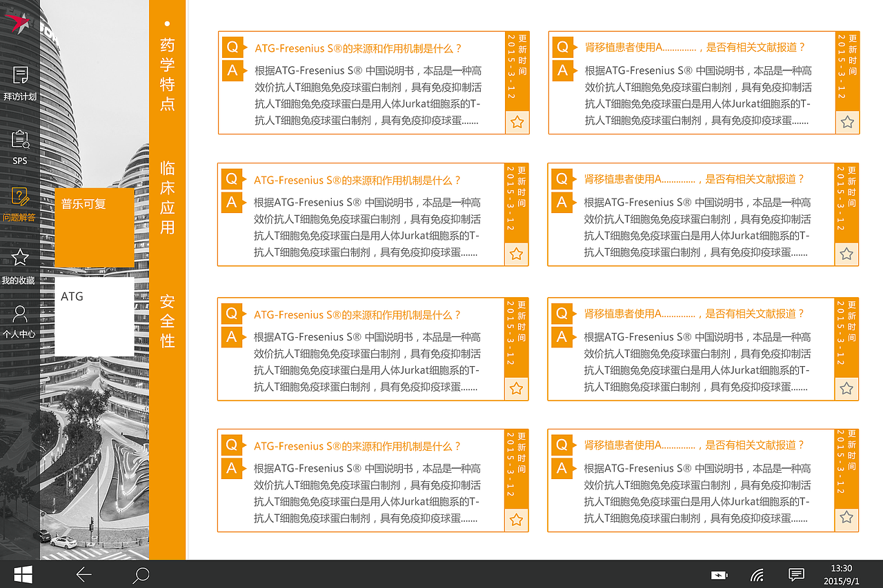Click 更新时间 strip on third-row 肾移植患者 card
883x588 pixels.
tap(846, 338)
